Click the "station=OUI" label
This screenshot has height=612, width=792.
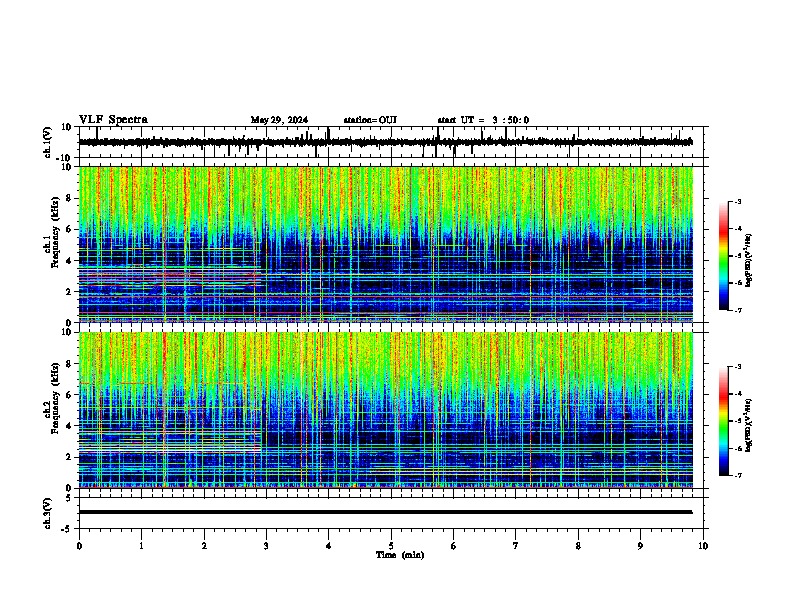(x=370, y=120)
